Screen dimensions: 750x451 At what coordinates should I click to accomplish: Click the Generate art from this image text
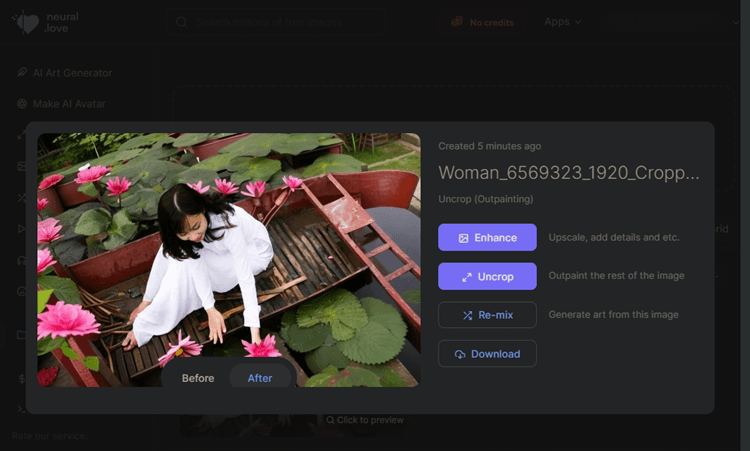[x=613, y=315]
